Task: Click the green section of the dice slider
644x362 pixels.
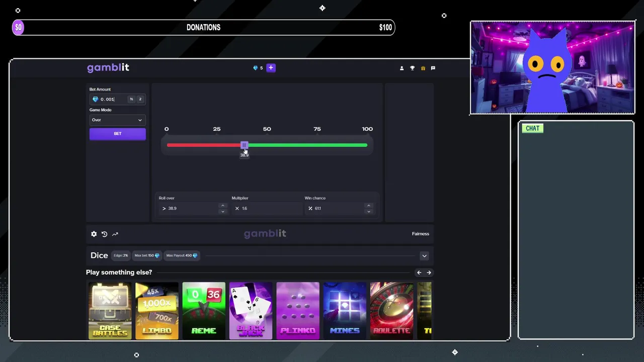Action: pos(307,145)
